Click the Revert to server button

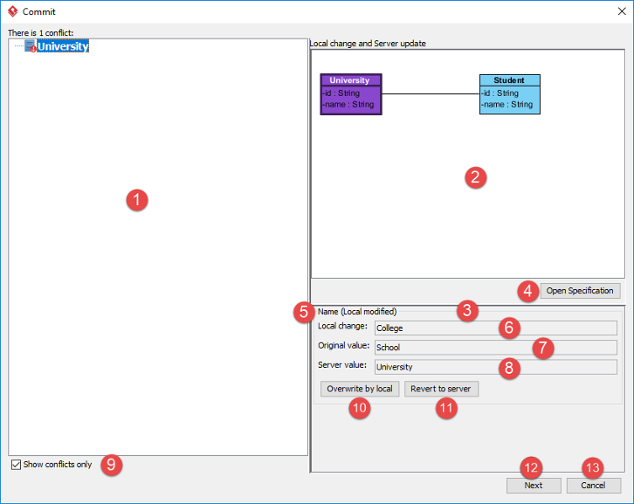coord(441,389)
